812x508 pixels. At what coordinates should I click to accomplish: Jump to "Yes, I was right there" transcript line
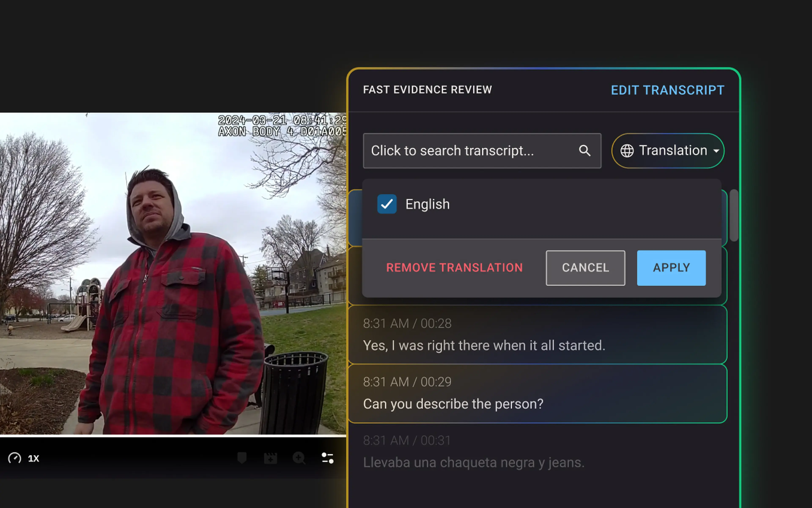click(x=484, y=345)
